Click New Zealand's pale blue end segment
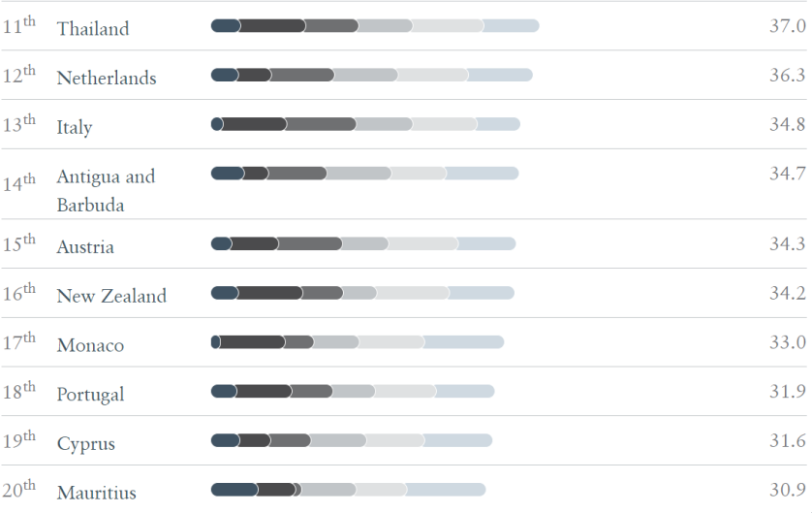 [x=481, y=293]
